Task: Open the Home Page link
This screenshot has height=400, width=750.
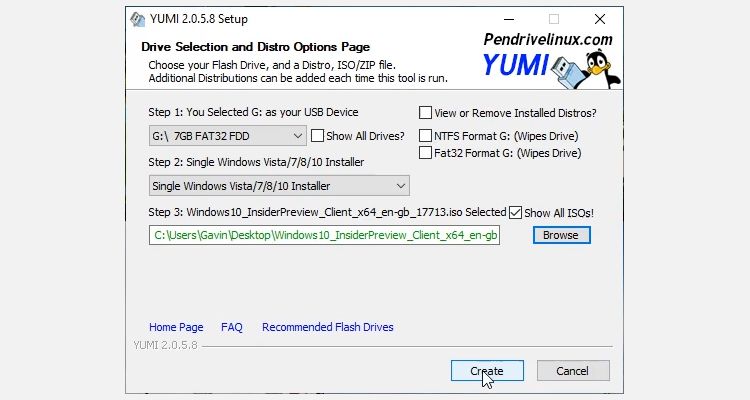Action: click(x=176, y=327)
